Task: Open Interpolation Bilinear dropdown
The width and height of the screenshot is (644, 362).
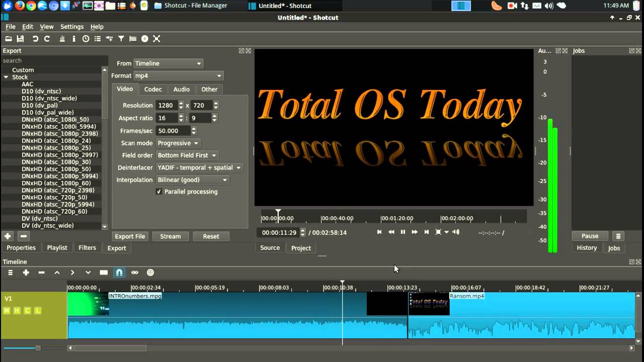Action: coord(193,180)
